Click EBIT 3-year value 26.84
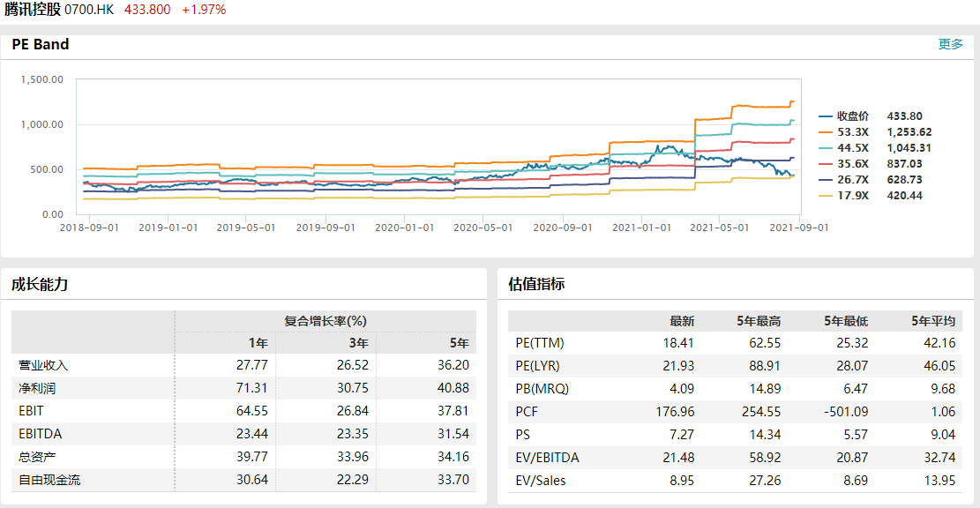The image size is (980, 508). click(x=353, y=411)
